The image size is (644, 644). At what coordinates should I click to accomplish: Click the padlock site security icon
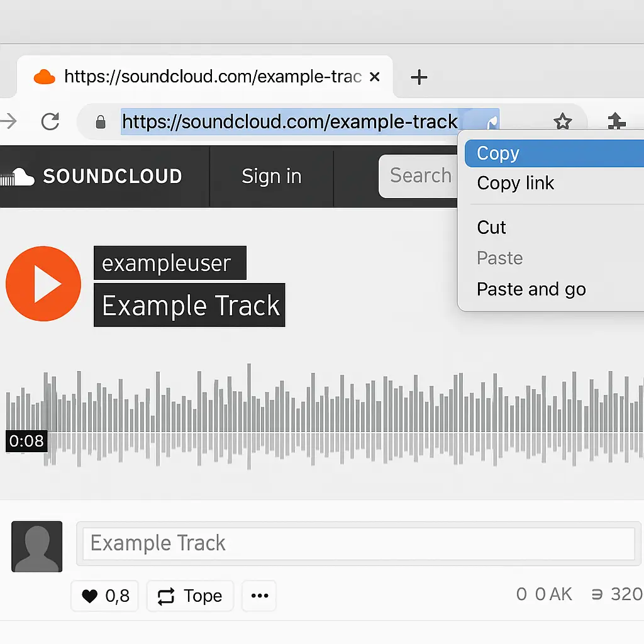click(101, 122)
